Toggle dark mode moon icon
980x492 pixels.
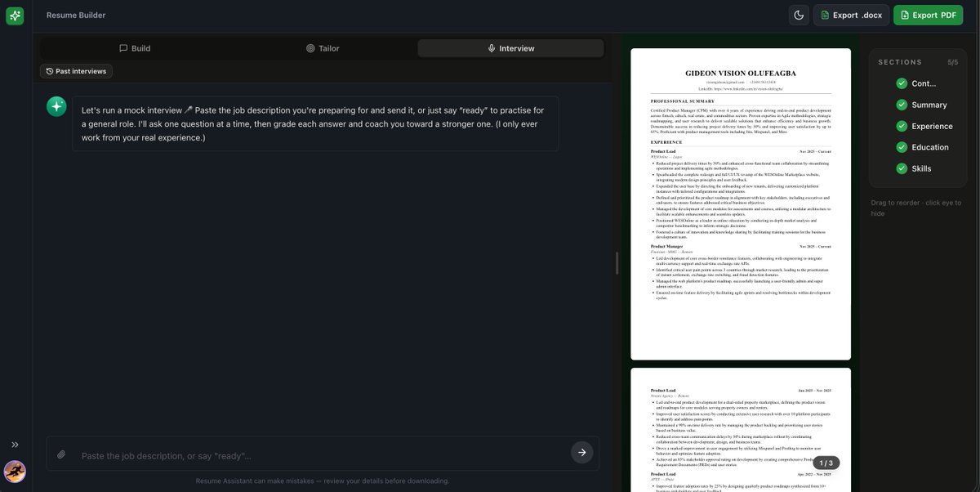(x=798, y=15)
